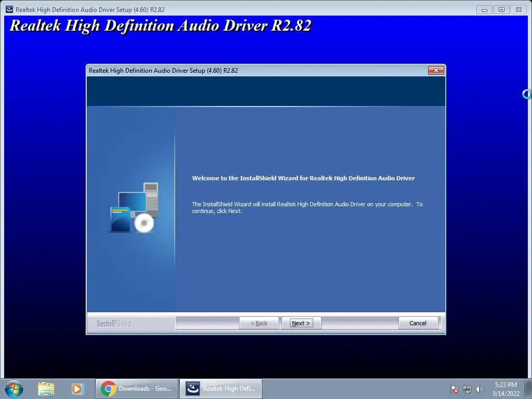Click the taskbar clock showing 5:23 PM
532x399 pixels.
(506, 389)
